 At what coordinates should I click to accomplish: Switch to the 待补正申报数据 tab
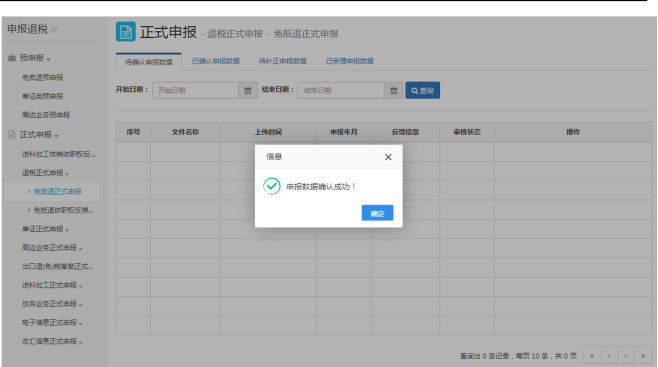coord(283,61)
